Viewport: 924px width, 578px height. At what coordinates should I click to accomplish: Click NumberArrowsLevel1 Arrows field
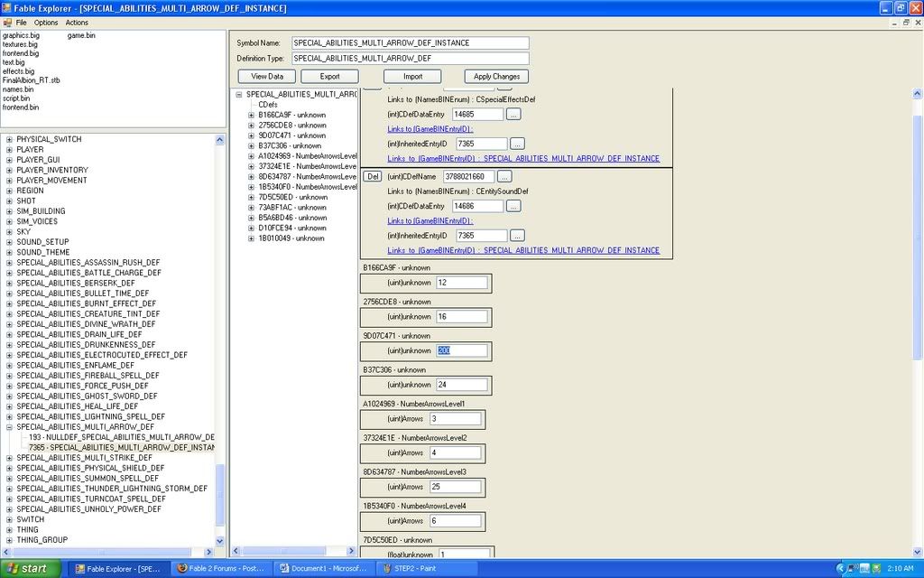click(x=455, y=419)
